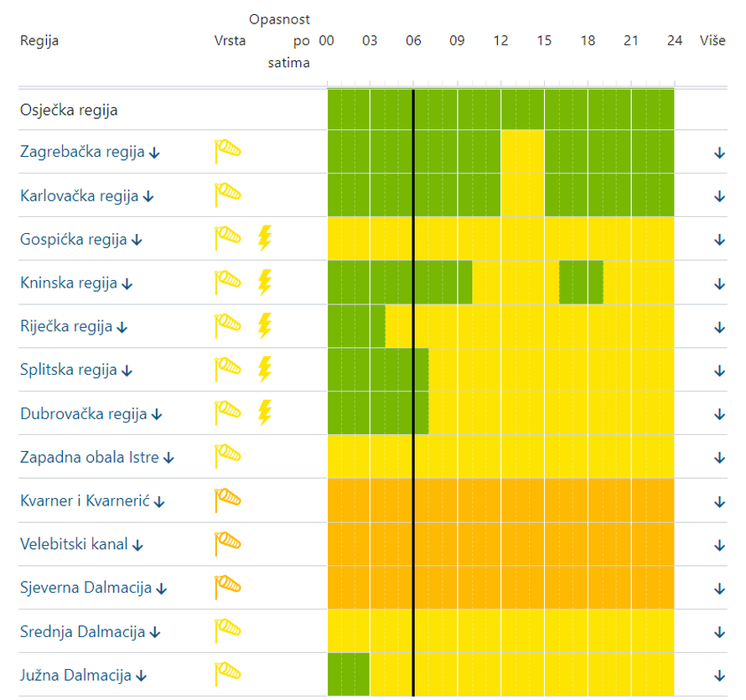Expand the Više arrow for Splitska regija
This screenshot has width=746, height=700.
pyautogui.click(x=718, y=371)
